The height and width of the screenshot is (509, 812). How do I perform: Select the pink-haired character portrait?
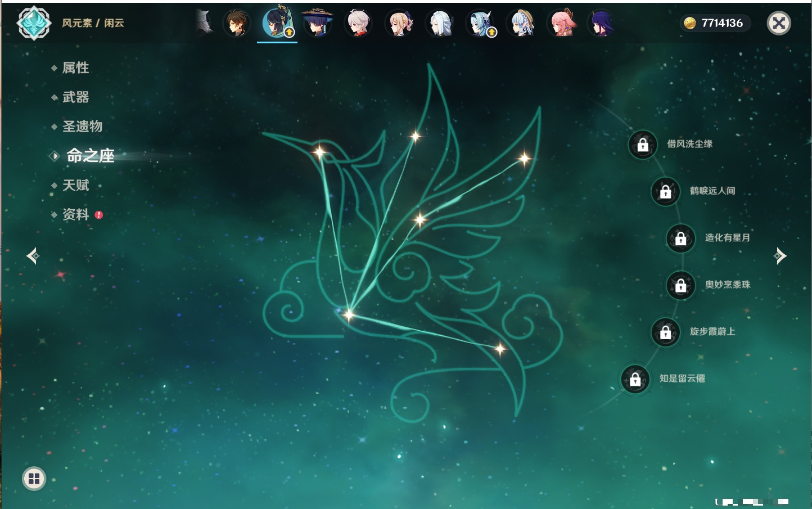coord(562,24)
